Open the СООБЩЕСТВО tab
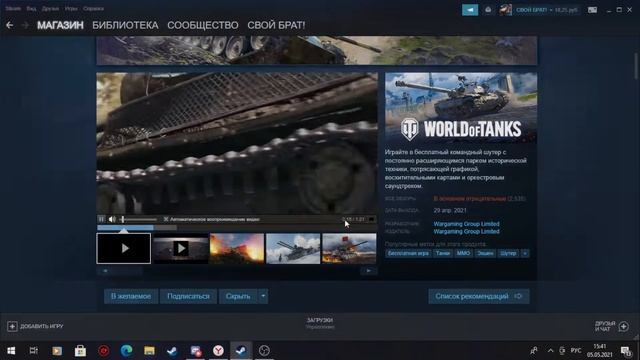The height and width of the screenshot is (360, 640). (203, 25)
